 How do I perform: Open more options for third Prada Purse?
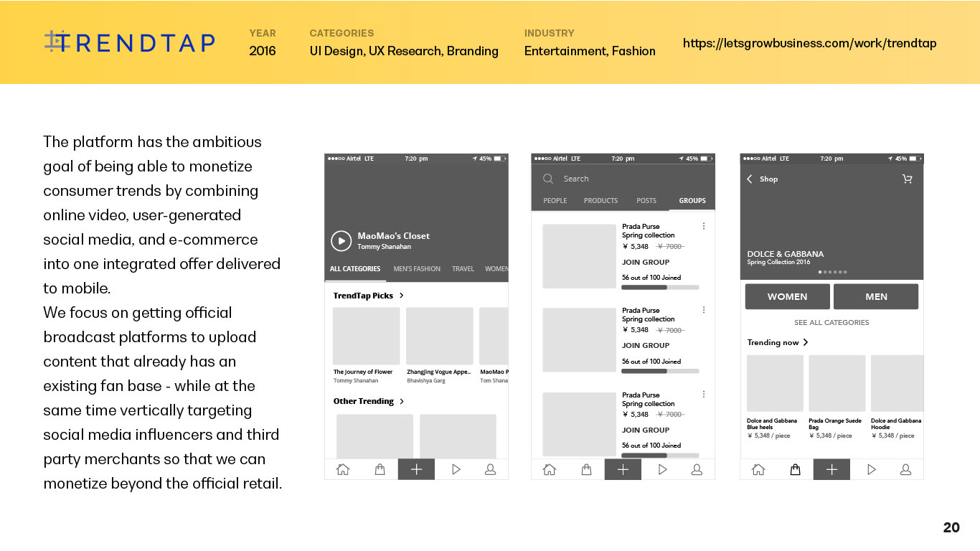click(x=703, y=395)
